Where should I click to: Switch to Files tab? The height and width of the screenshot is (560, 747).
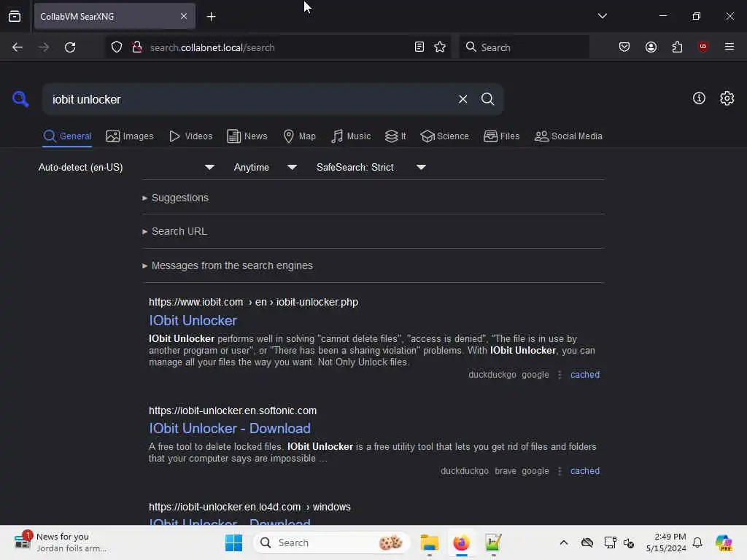click(x=502, y=136)
